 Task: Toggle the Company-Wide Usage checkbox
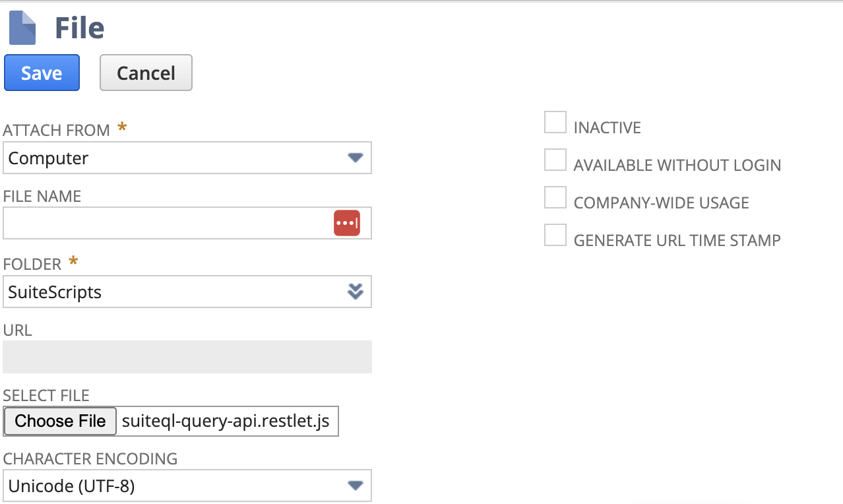pyautogui.click(x=555, y=198)
